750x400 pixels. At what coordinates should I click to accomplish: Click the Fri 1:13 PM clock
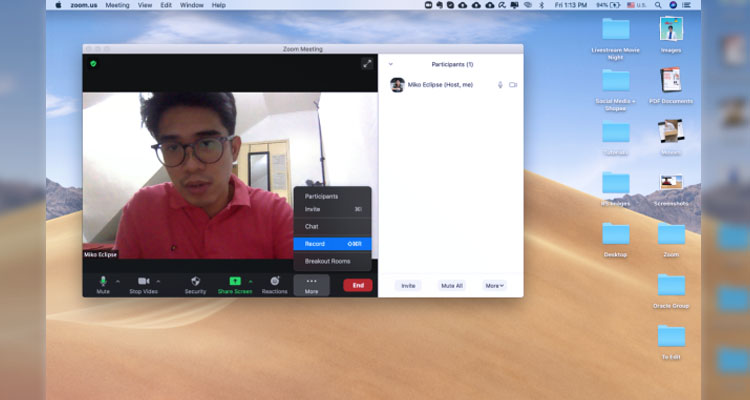(x=571, y=5)
